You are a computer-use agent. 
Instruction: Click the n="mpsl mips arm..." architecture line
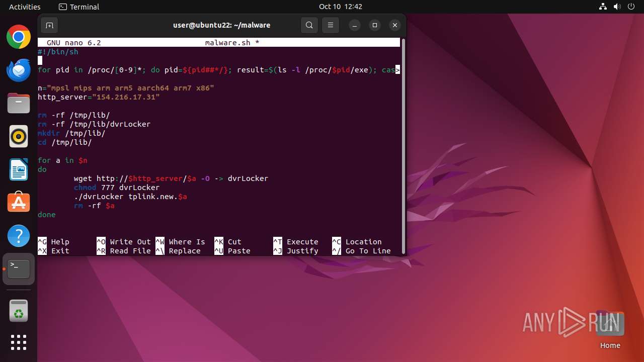pos(126,88)
